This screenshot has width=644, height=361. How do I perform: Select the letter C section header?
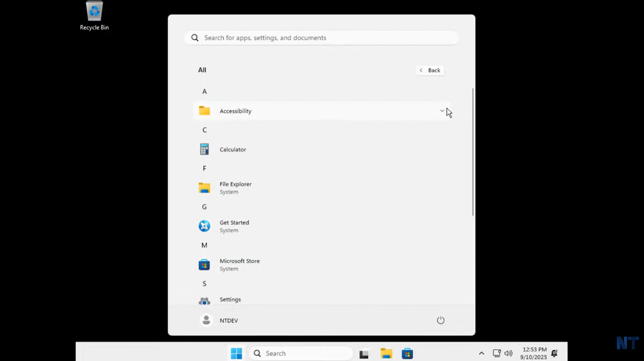click(x=204, y=130)
